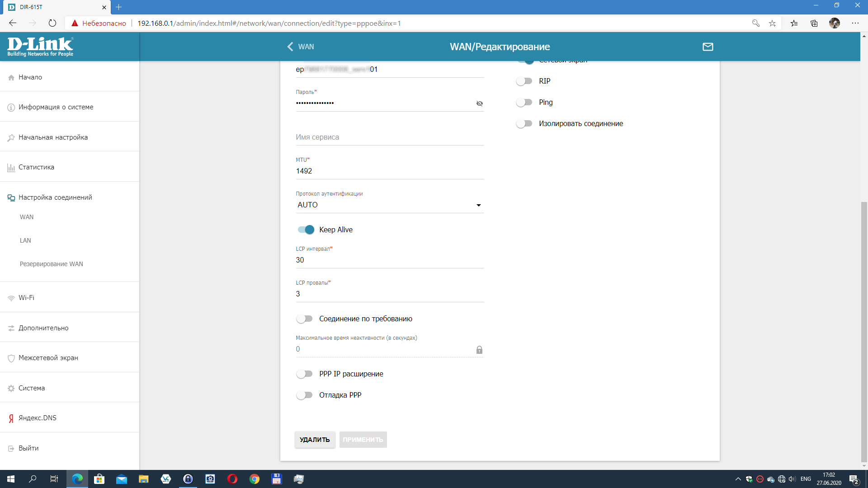This screenshot has width=868, height=488.
Task: Open Яндекс.DNS sidebar section
Action: 38,418
